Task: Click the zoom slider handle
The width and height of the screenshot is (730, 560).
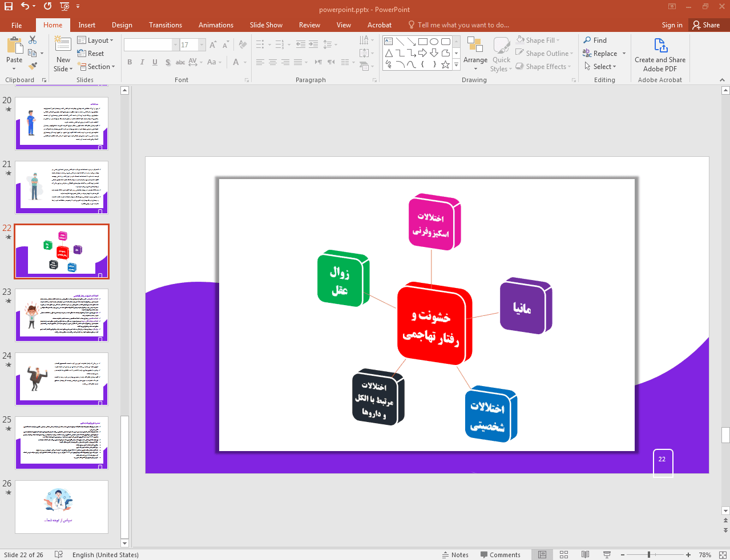Action: tap(649, 554)
